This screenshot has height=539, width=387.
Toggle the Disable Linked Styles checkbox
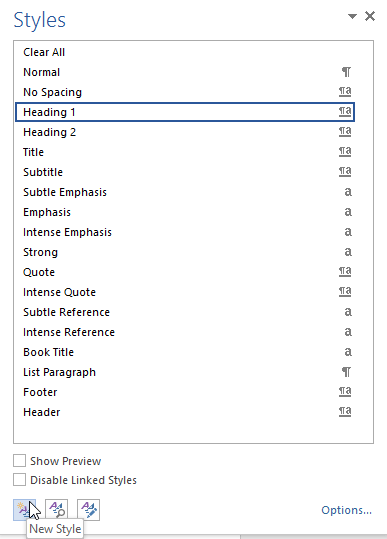pos(20,480)
